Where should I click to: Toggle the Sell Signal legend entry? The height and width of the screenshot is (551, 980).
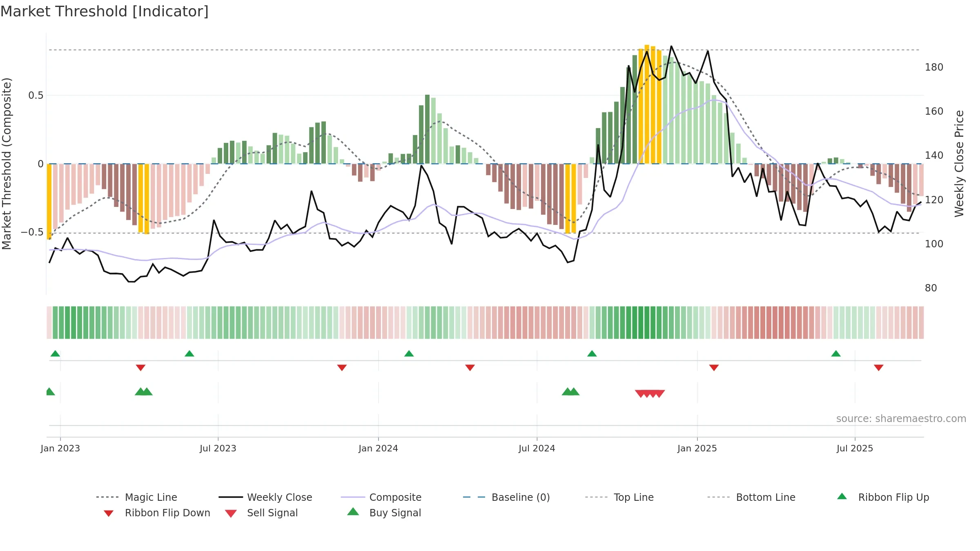point(261,513)
